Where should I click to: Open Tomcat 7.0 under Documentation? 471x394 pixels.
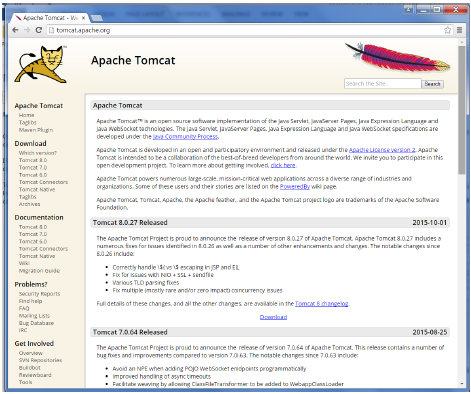click(x=33, y=234)
